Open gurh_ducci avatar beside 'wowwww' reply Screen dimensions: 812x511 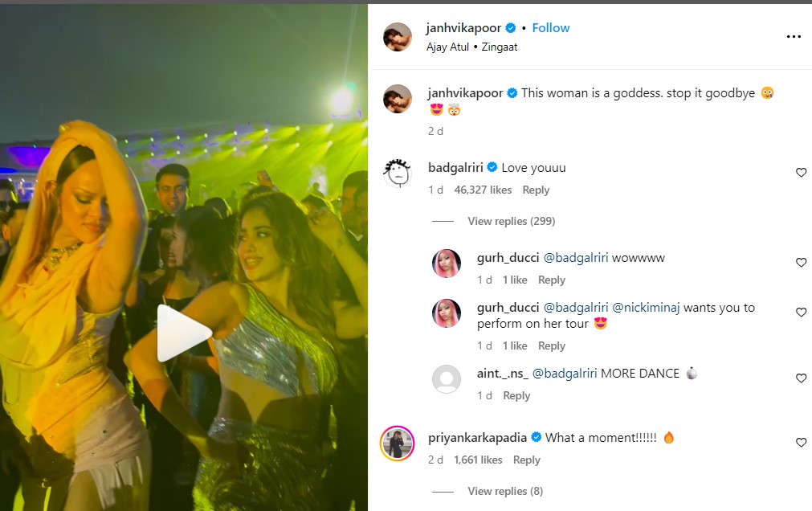447,263
